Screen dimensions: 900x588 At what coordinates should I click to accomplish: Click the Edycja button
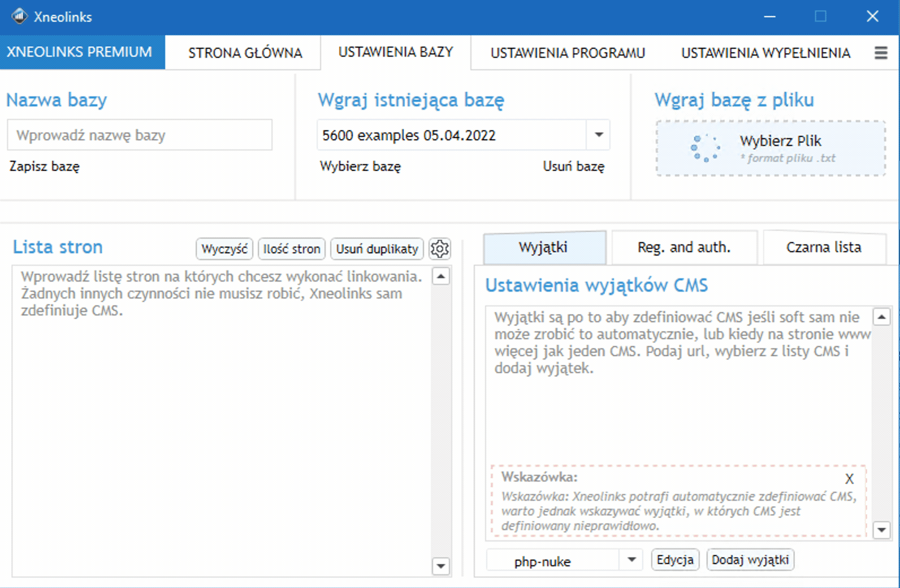(675, 560)
